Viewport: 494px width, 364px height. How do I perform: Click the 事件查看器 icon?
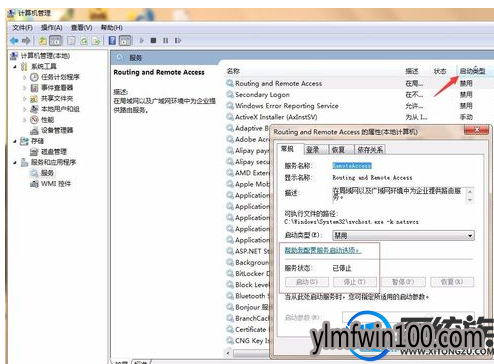(34, 88)
